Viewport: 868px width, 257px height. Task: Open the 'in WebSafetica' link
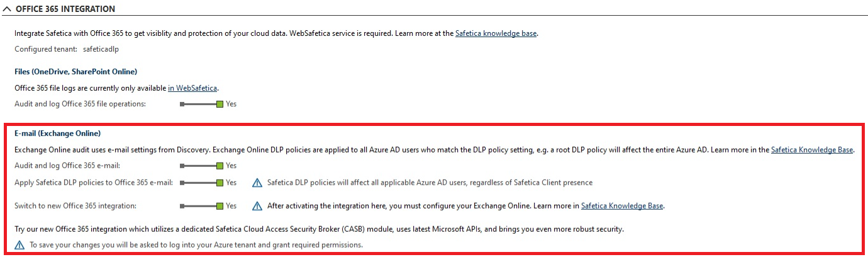[x=192, y=88]
